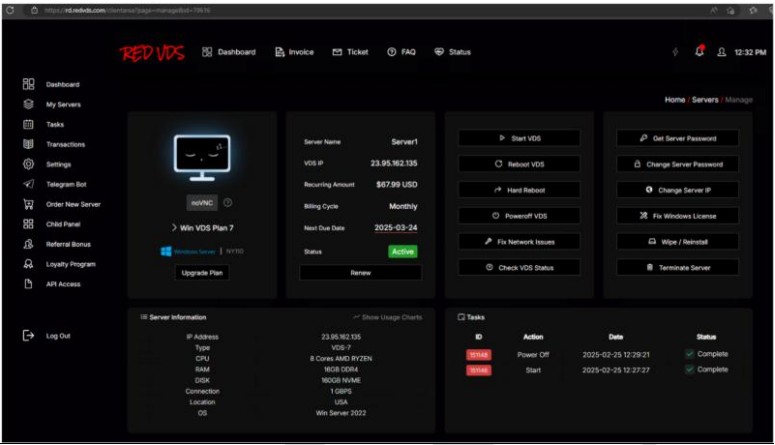Click the Renew button

tap(360, 272)
